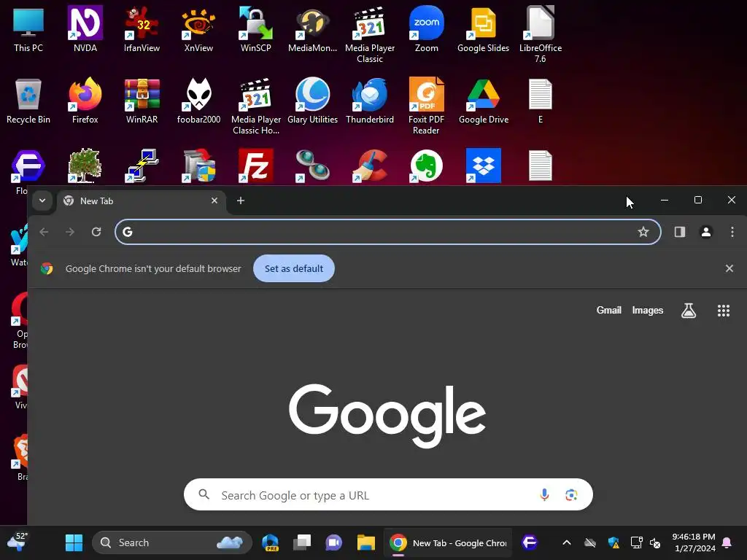The width and height of the screenshot is (747, 560).
Task: Open the Gmail link
Action: (609, 310)
